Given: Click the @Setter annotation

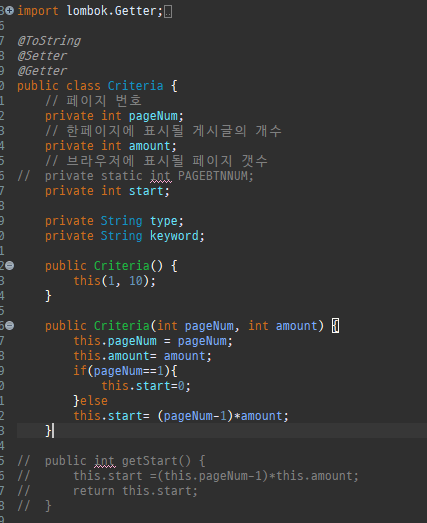Looking at the screenshot, I should pyautogui.click(x=42, y=56).
